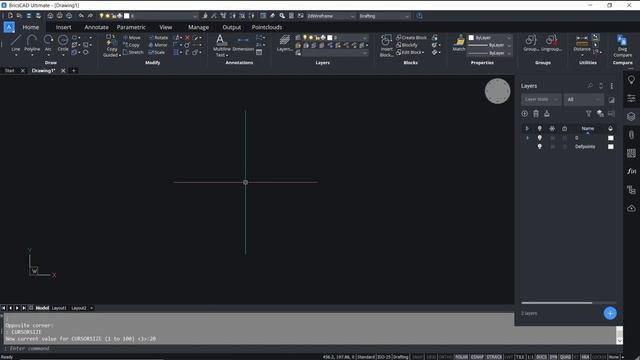Open the ByLayer color dropdown in Properties
Image resolution: width=640 pixels, height=360 pixels.
tap(490, 38)
